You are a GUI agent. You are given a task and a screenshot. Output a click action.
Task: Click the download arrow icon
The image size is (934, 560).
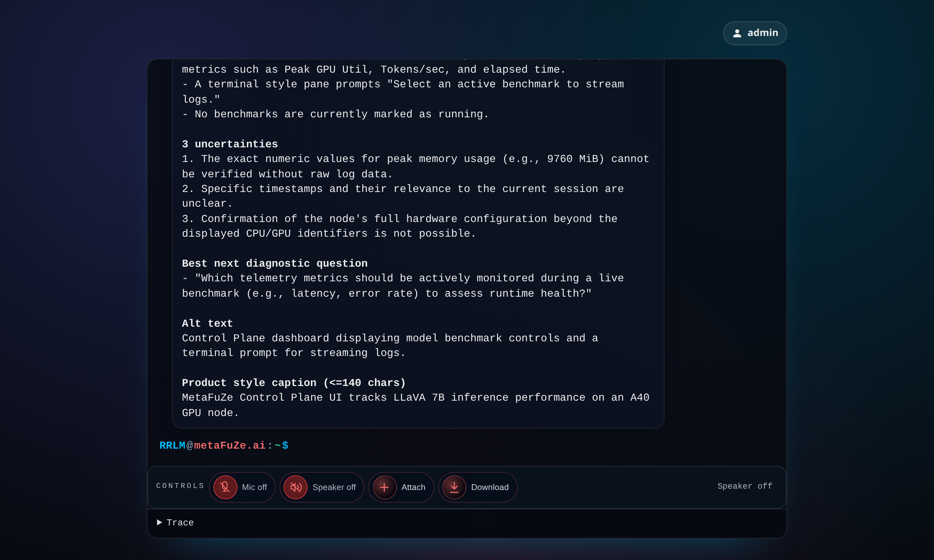(x=454, y=487)
